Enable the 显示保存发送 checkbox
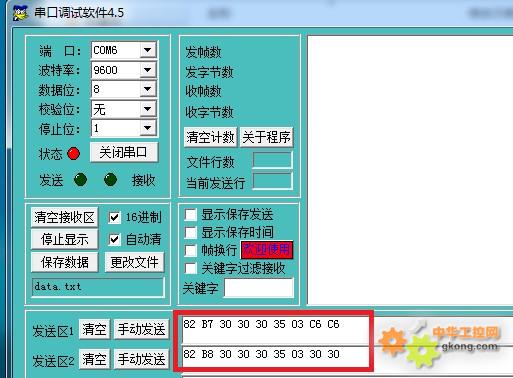Viewport: 513px width, 378px height. pos(190,214)
